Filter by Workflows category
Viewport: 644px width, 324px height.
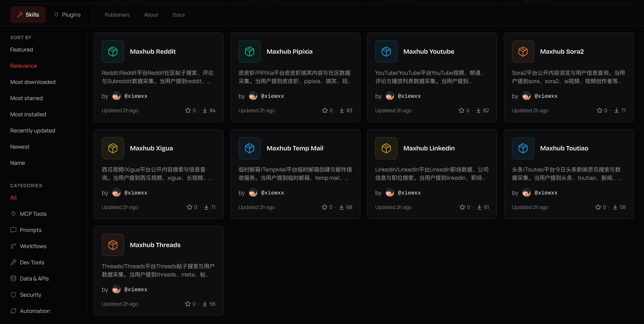click(x=29, y=246)
